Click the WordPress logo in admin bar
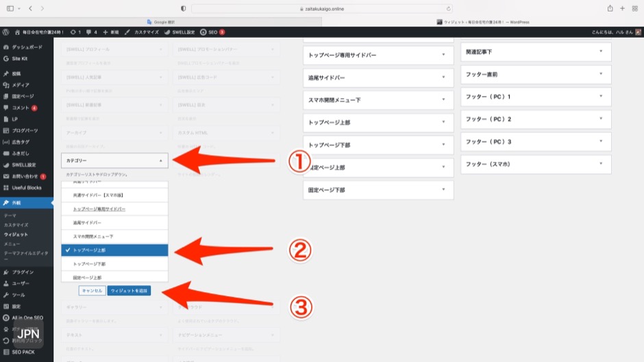The height and width of the screenshot is (362, 644). pos(5,32)
